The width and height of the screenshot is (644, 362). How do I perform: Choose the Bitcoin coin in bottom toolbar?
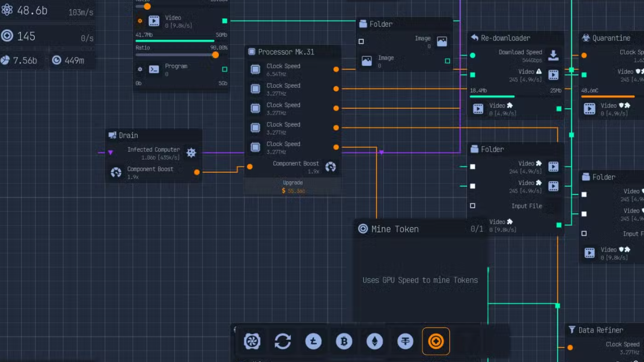[x=344, y=341]
